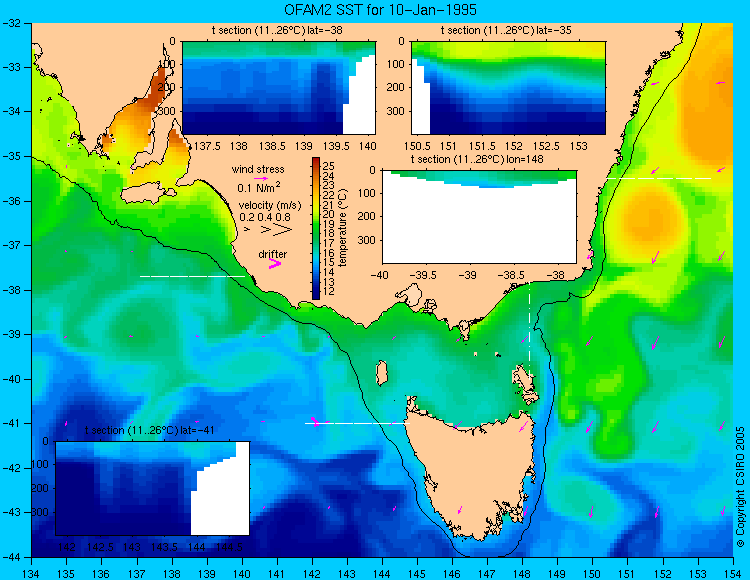Click the 't section (11..26°C) lat=-38' heading
Viewport: 750px width, 580px height.
tap(277, 31)
